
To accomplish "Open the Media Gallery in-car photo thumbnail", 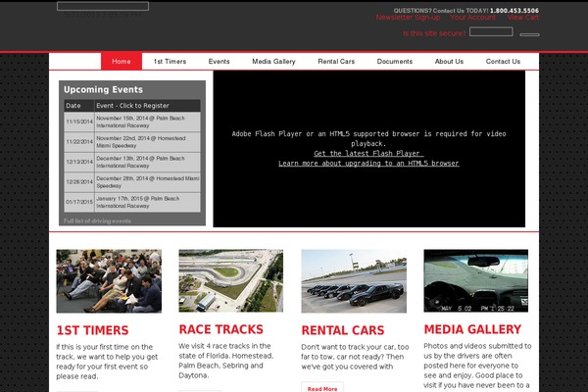I will click(x=476, y=280).
